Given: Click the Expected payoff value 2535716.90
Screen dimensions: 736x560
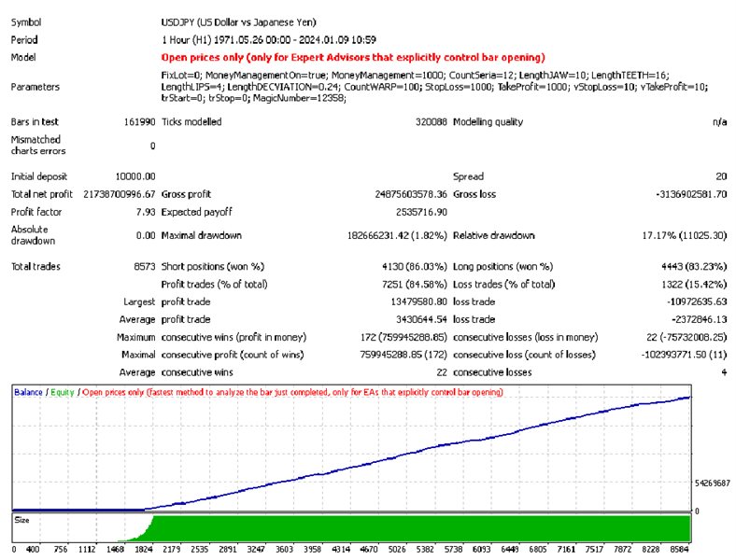Looking at the screenshot, I should [421, 212].
